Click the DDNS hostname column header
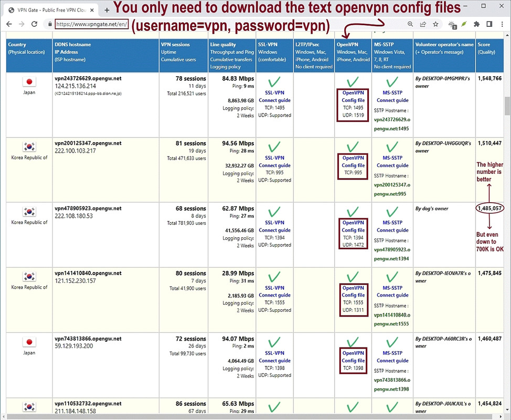The height and width of the screenshot is (420, 511). pos(105,56)
